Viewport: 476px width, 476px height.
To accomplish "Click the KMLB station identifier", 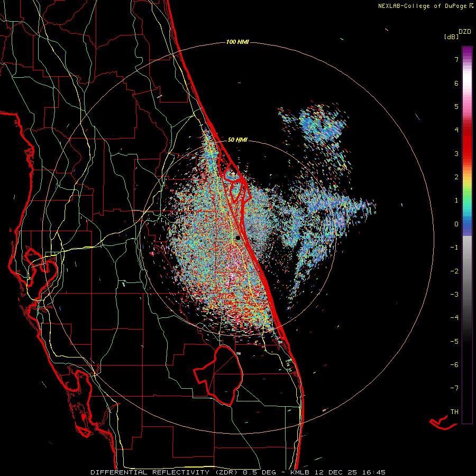I will (301, 472).
